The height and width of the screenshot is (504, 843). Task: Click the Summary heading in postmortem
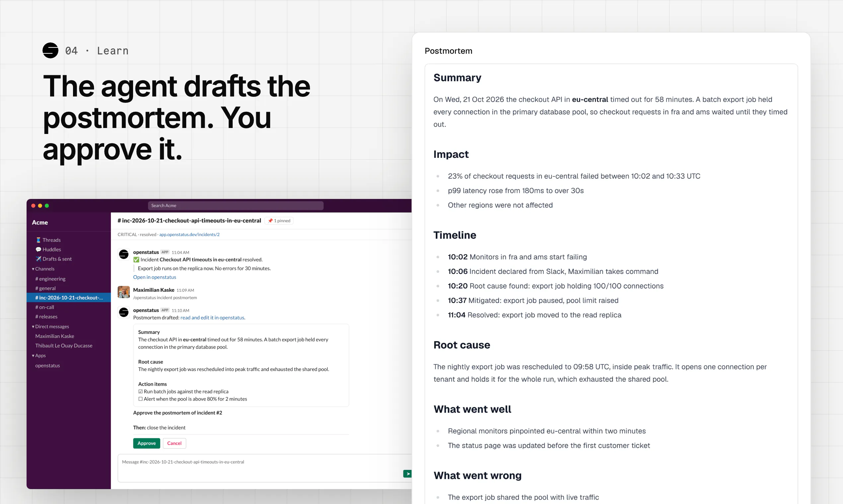pos(457,78)
